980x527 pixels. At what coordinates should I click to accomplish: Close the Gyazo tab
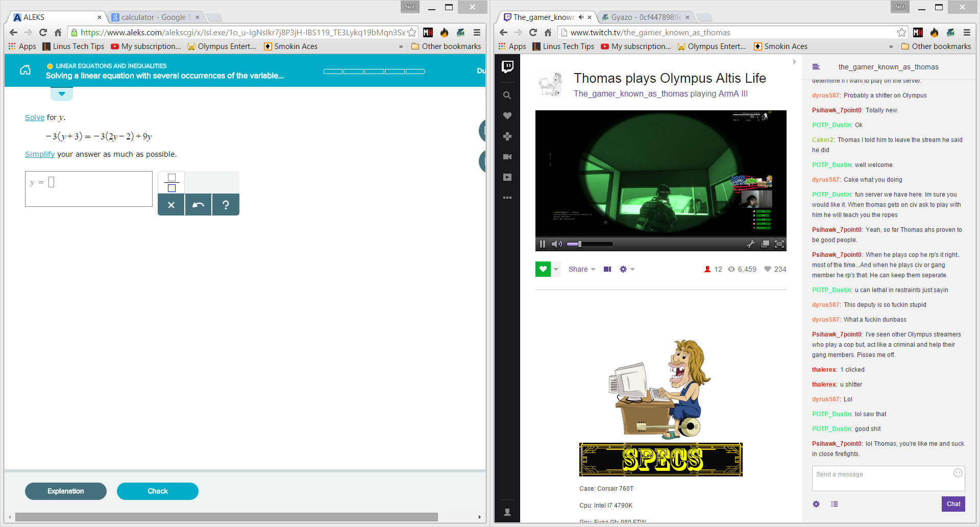coord(688,17)
